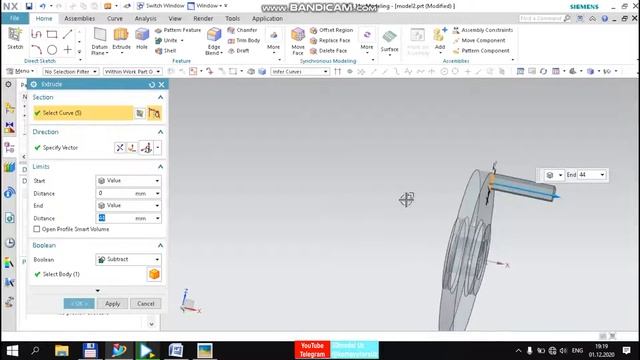Open the No Selection Filter dropdown
Viewport: 640px width, 360px height.
70,71
